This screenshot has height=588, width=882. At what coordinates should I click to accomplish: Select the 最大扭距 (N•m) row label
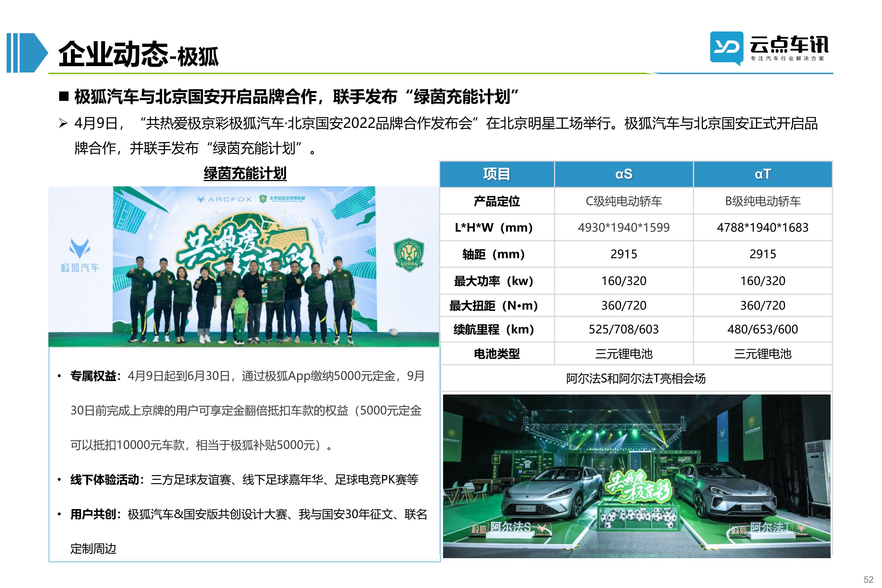[x=494, y=306]
